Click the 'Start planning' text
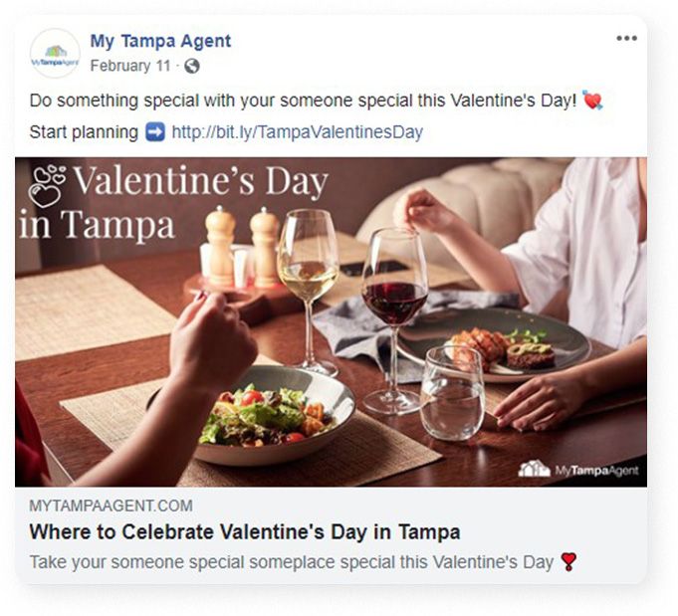 (84, 131)
